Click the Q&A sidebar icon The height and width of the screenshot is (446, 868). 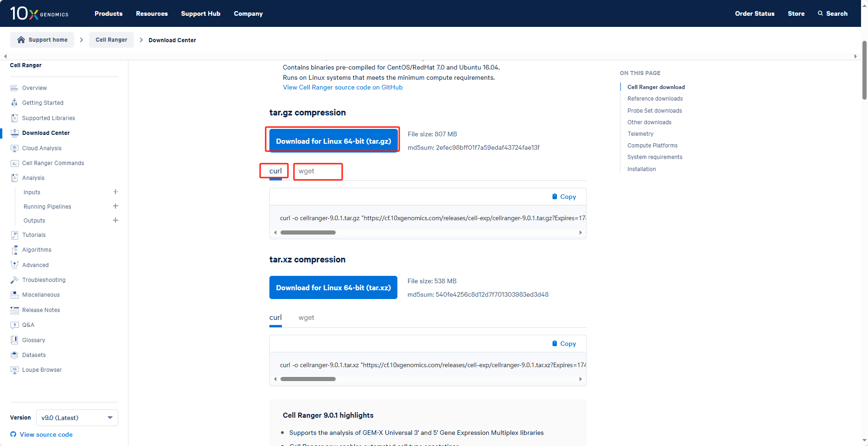point(14,325)
